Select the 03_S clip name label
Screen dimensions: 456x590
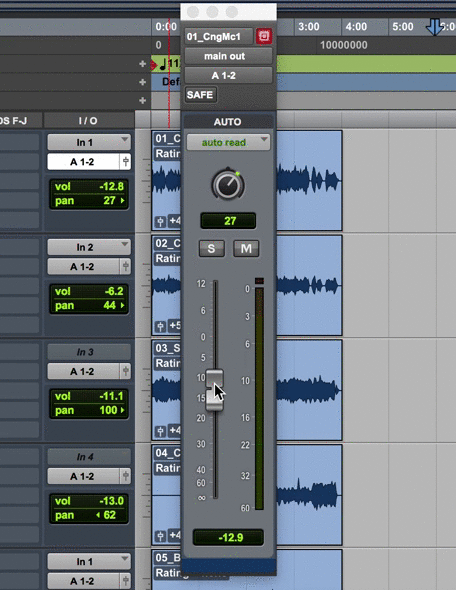(x=167, y=348)
